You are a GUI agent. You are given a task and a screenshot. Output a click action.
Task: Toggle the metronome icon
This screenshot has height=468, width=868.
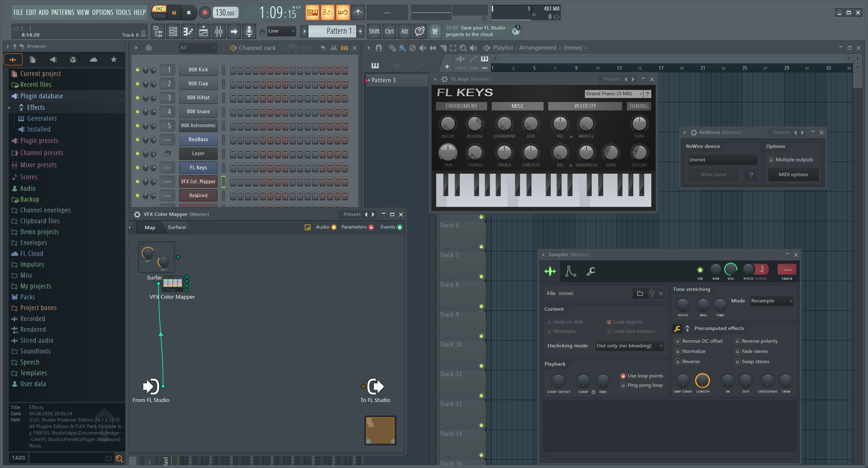pos(358,12)
